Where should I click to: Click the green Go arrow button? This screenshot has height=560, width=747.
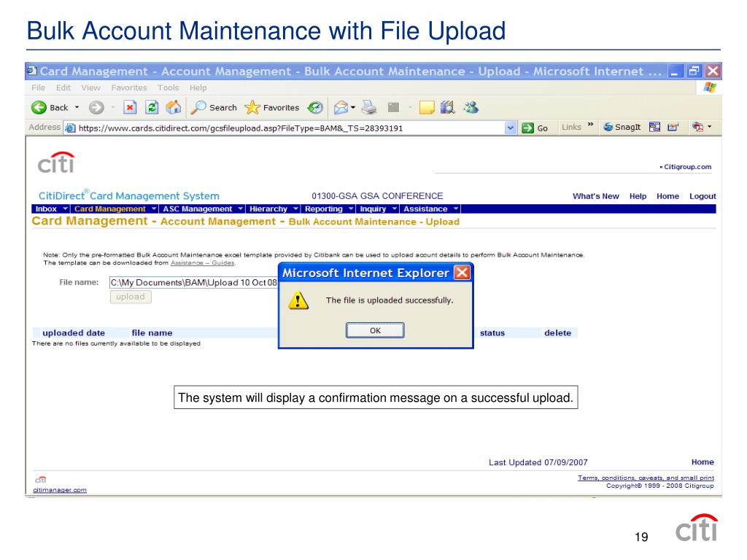coord(527,128)
